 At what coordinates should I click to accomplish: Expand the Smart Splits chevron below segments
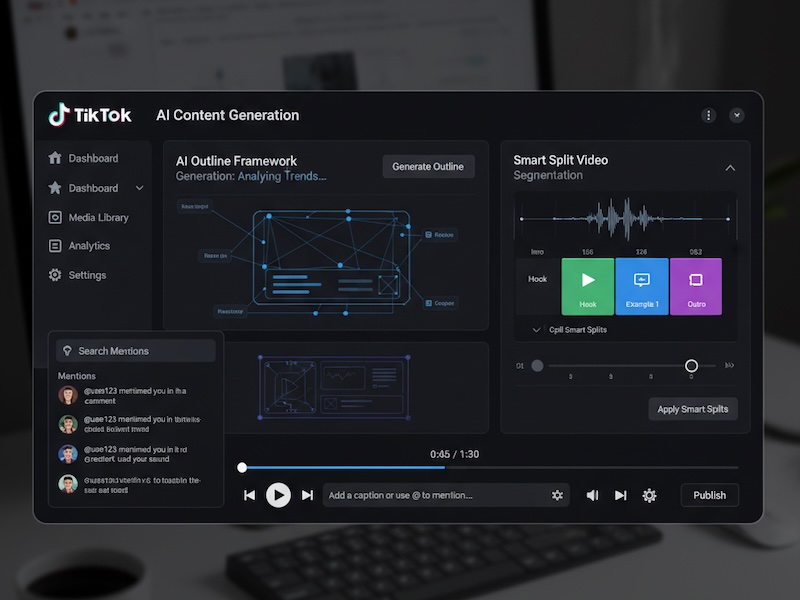[536, 329]
